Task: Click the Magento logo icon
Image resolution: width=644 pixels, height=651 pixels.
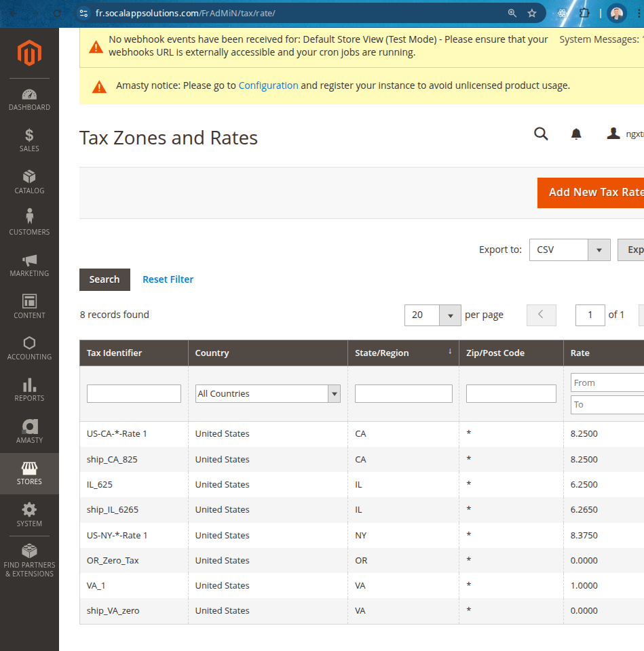Action: click(29, 54)
